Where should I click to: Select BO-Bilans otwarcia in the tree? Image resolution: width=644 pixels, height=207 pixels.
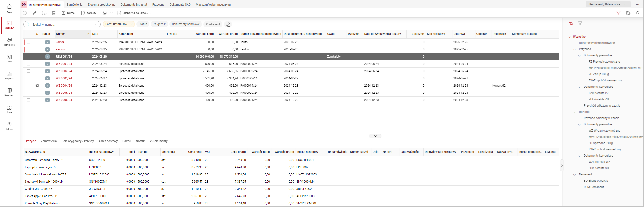click(x=596, y=181)
